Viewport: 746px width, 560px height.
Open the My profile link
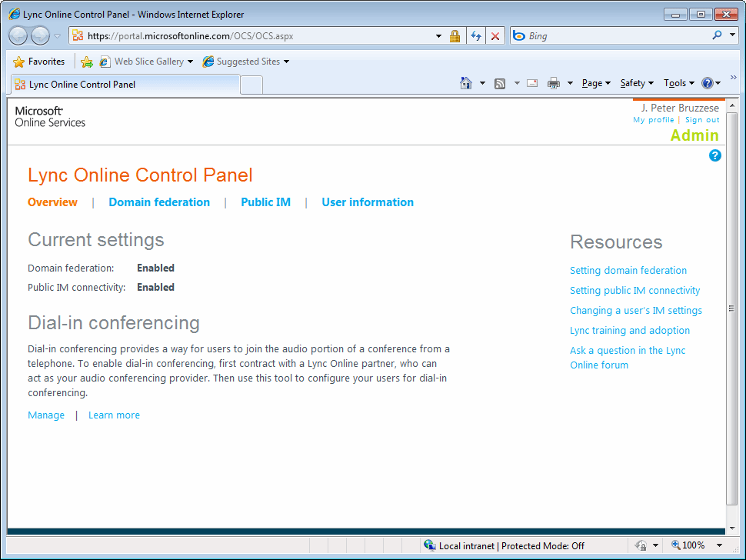pos(653,120)
